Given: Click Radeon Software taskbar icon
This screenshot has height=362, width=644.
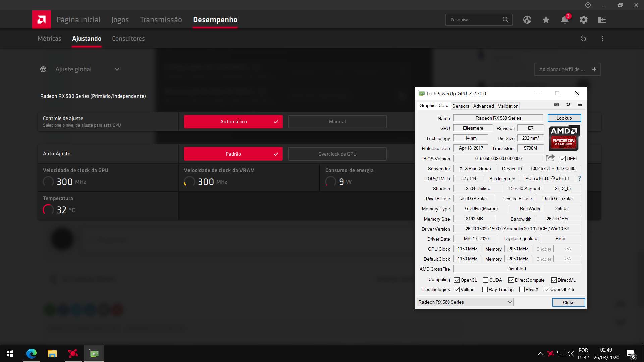Looking at the screenshot, I should [x=73, y=354].
